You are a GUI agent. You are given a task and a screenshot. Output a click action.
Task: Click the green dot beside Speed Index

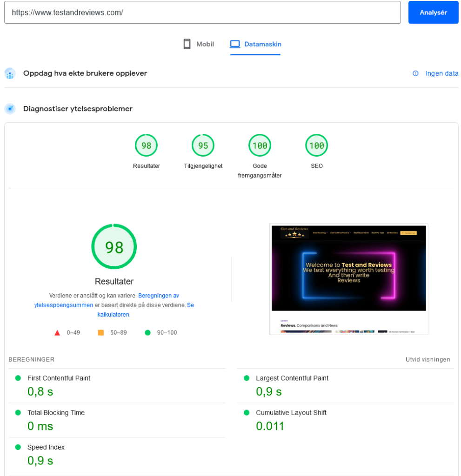click(18, 448)
